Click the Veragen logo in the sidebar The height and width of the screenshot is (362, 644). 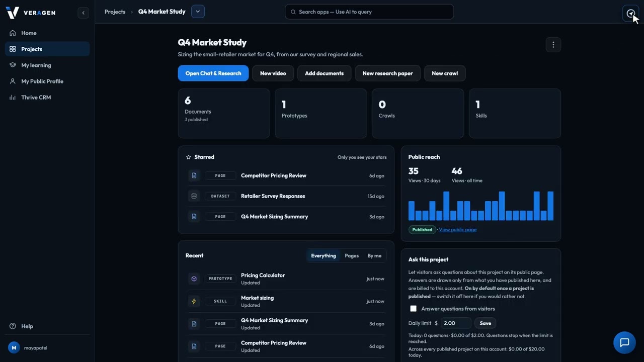click(30, 13)
